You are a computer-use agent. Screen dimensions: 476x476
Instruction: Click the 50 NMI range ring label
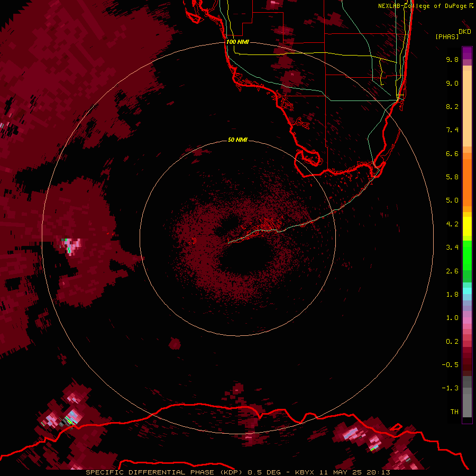[x=237, y=140]
